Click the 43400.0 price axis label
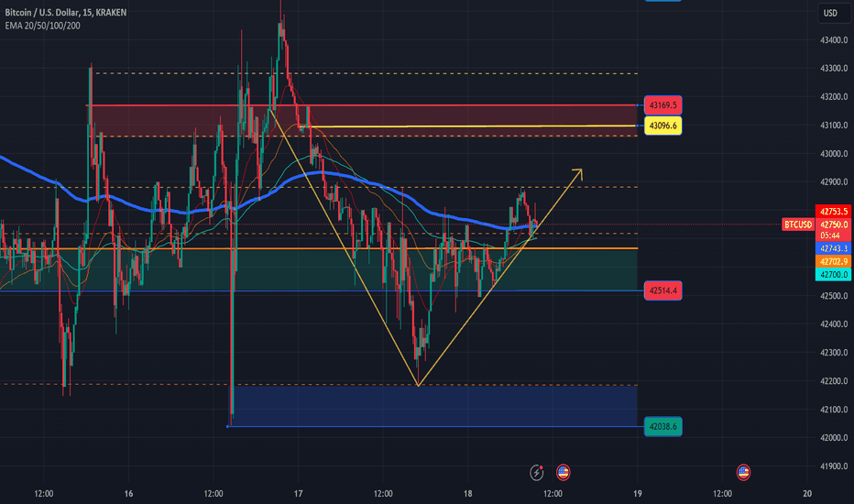The height and width of the screenshot is (504, 854). (834, 40)
